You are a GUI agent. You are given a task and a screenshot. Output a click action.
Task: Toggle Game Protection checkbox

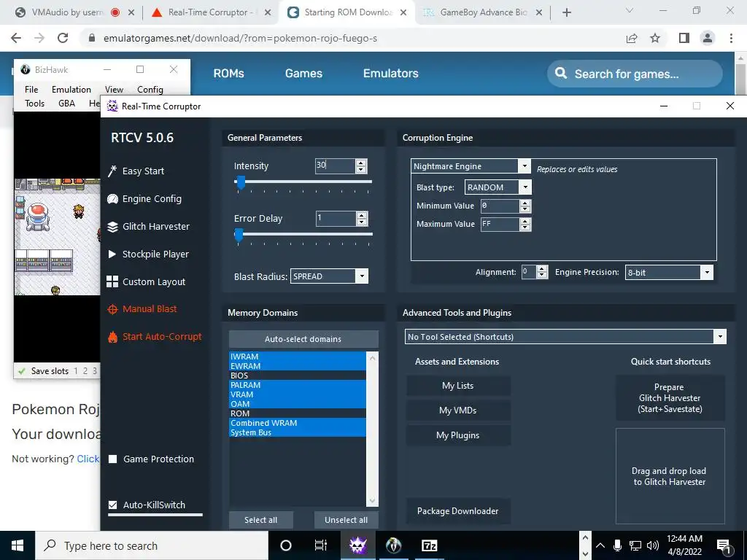pos(113,459)
